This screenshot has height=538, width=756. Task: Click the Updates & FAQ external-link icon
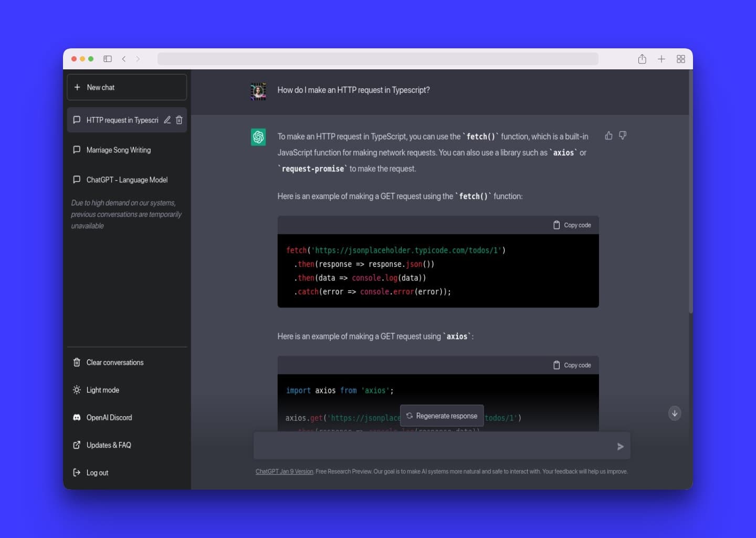77,445
